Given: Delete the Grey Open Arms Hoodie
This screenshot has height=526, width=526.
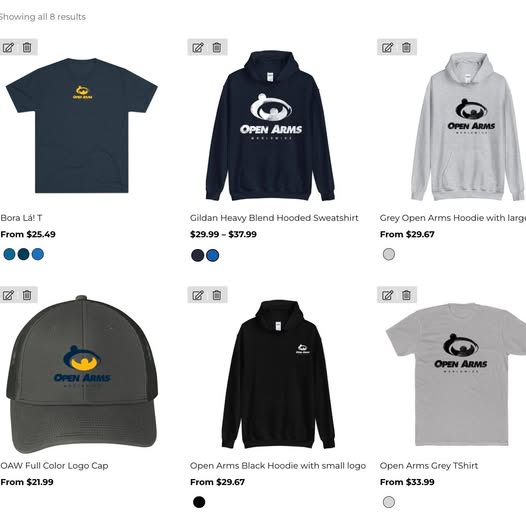Looking at the screenshot, I should click(x=406, y=47).
